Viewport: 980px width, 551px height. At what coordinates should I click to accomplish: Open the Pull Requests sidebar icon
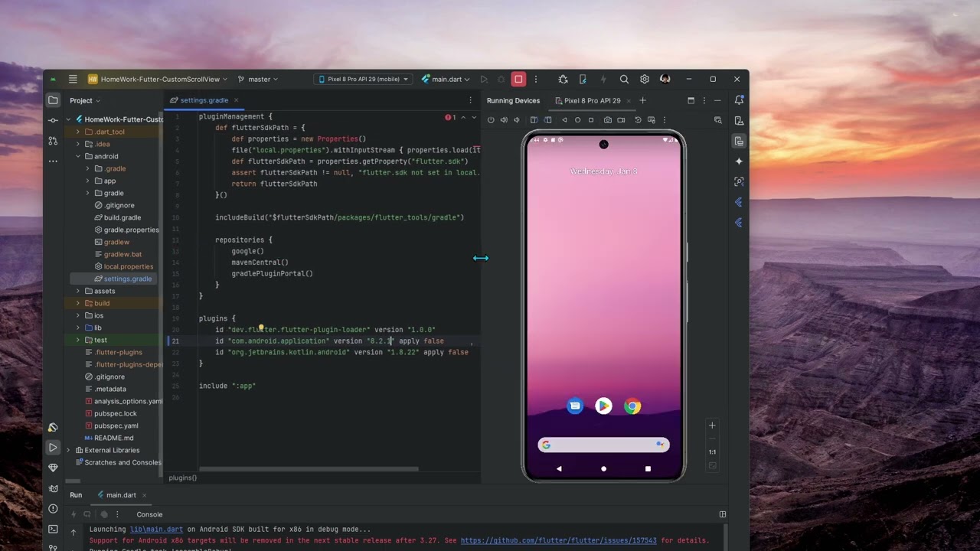(53, 141)
